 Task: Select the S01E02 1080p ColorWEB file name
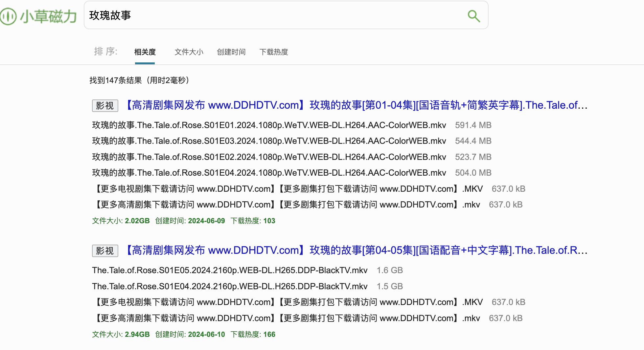(x=269, y=157)
